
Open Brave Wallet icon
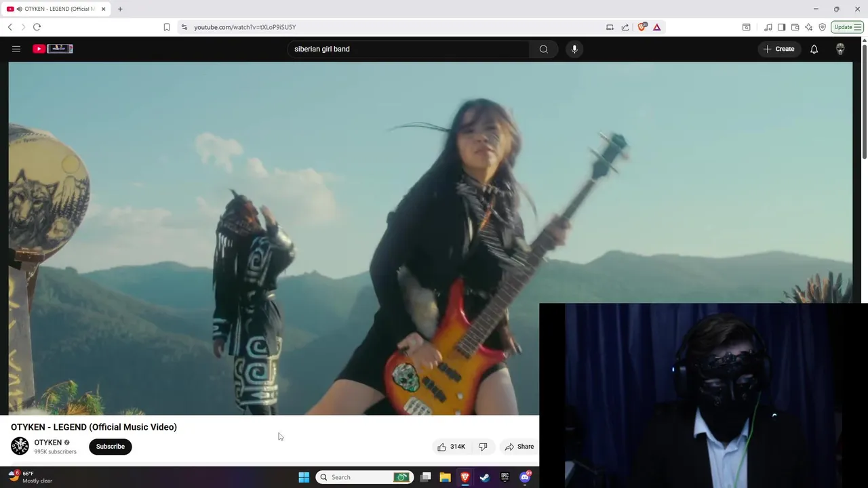(795, 27)
